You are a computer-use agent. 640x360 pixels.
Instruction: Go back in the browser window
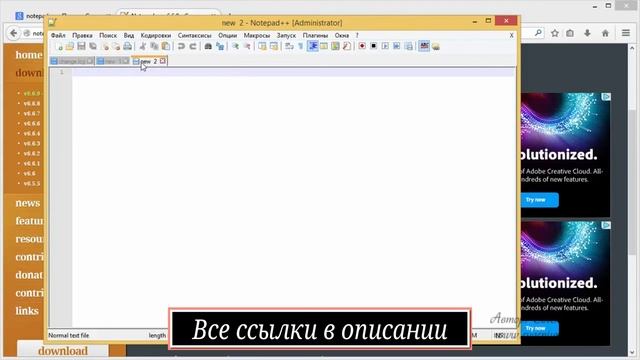(13, 33)
